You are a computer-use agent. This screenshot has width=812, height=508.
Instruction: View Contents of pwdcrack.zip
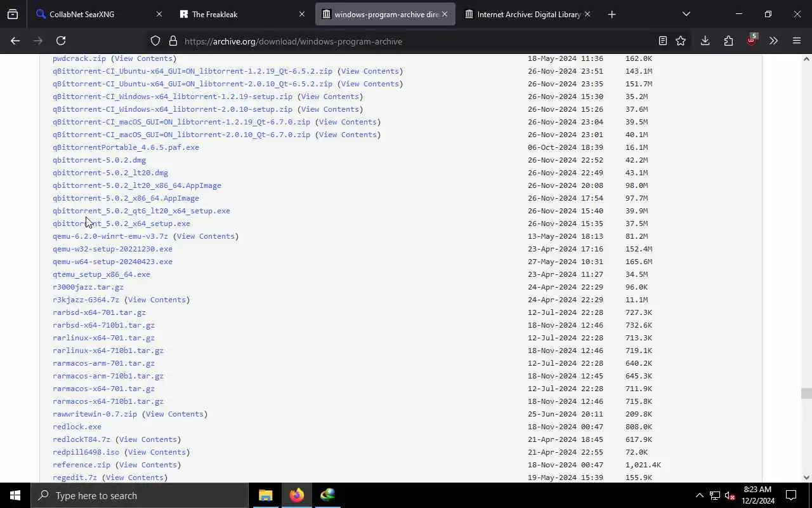143,58
